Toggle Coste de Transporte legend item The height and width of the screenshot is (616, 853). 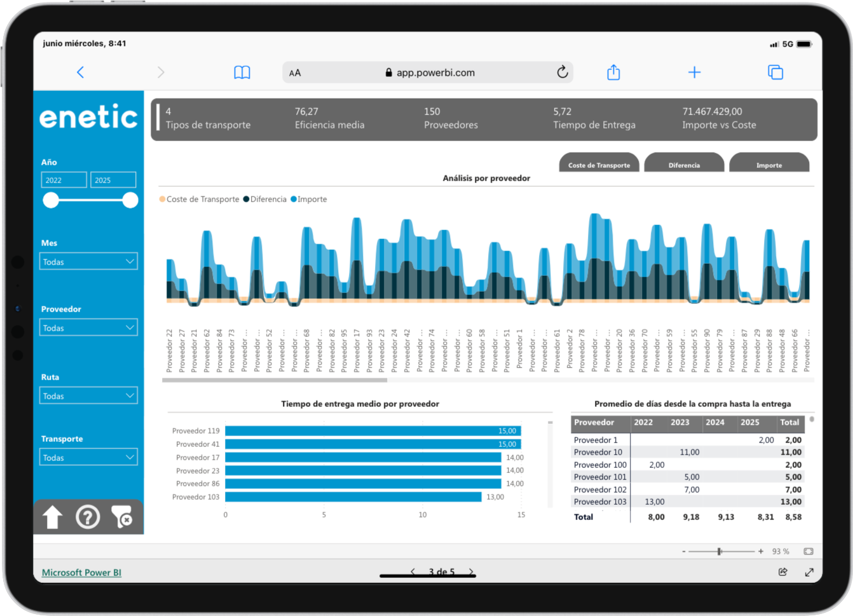[x=199, y=199]
